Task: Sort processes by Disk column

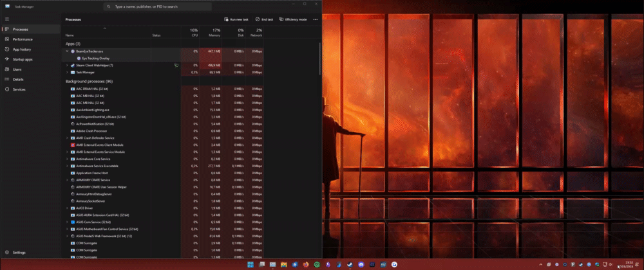Action: click(234, 33)
